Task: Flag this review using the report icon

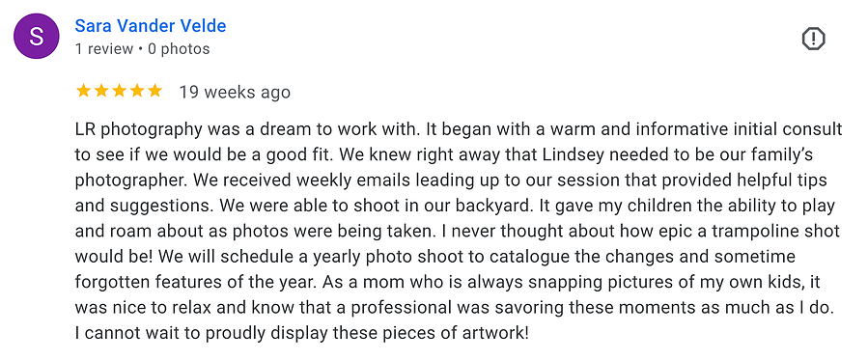Action: click(x=813, y=39)
